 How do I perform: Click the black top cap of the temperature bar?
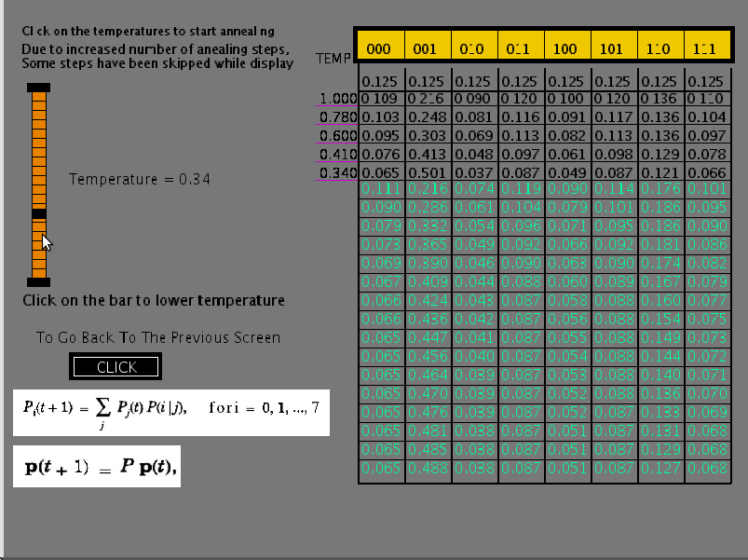[x=38, y=88]
